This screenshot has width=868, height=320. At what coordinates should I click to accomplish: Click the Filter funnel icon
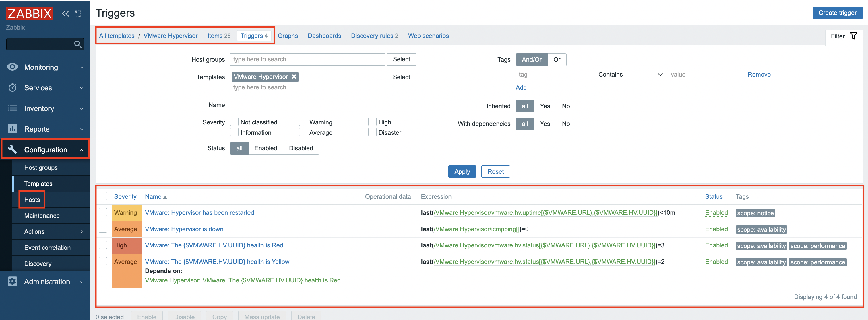pos(853,36)
